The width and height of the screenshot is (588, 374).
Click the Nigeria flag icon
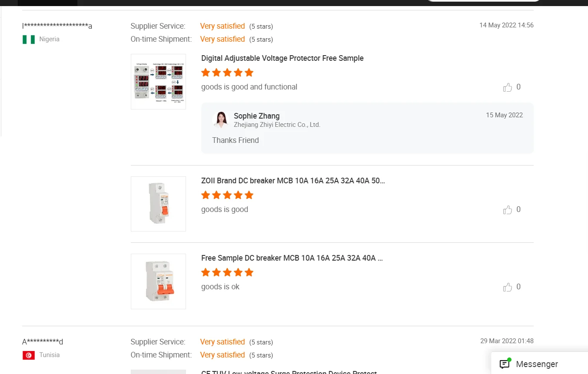click(29, 40)
